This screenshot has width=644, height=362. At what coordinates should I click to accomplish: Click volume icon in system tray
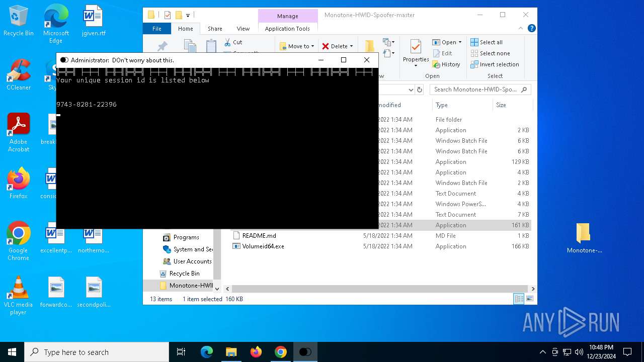(579, 352)
